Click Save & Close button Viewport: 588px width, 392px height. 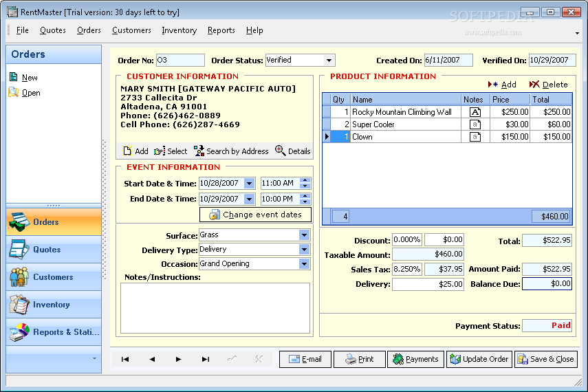pos(546,360)
